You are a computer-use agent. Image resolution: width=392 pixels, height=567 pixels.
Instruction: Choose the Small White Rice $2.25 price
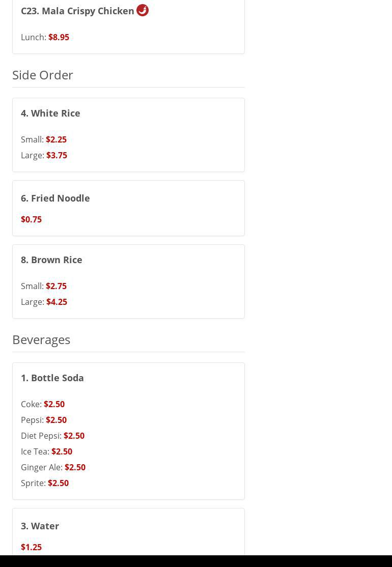[x=56, y=139]
